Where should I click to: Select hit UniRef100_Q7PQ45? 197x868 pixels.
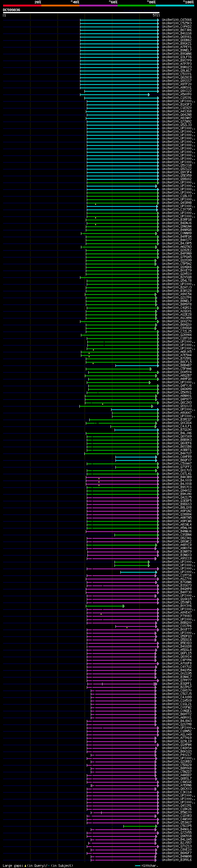177,257
